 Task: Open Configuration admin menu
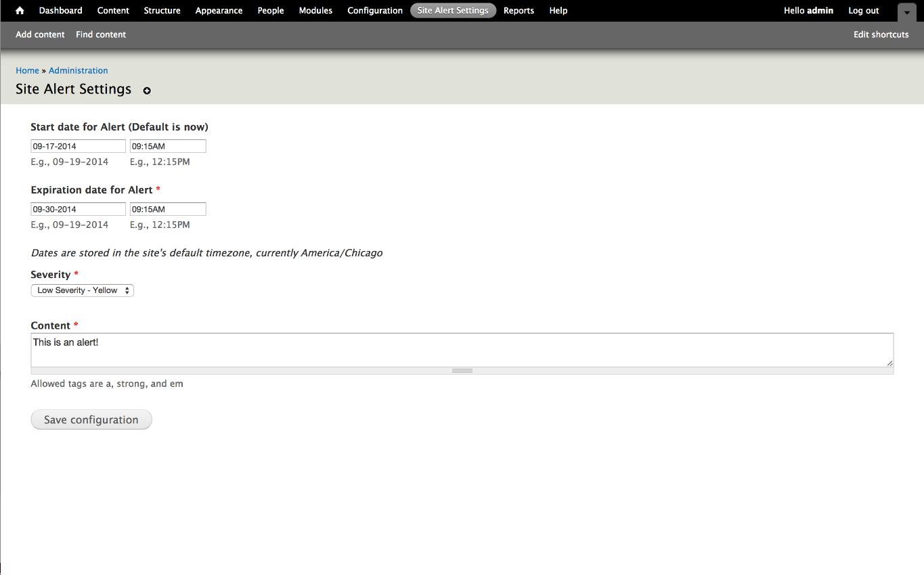[x=375, y=11]
